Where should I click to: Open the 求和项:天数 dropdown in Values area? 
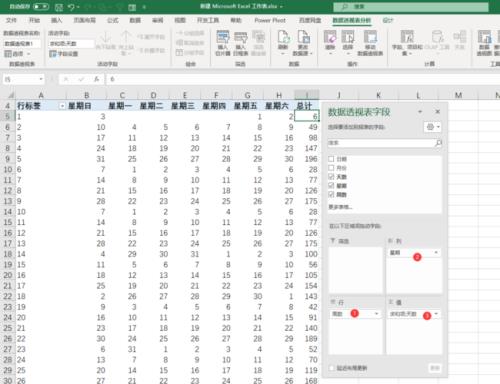436,314
